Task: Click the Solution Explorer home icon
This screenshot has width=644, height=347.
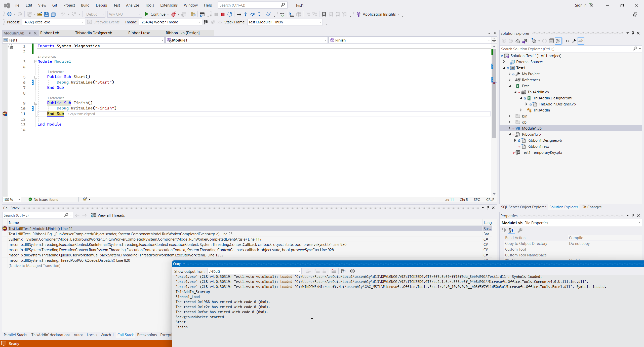Action: point(517,41)
